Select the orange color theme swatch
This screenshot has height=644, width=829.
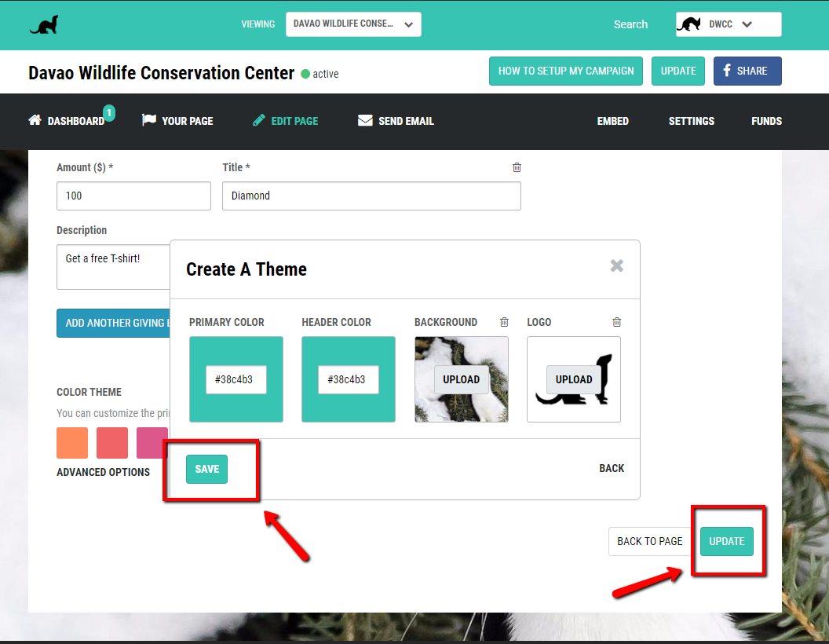(72, 443)
